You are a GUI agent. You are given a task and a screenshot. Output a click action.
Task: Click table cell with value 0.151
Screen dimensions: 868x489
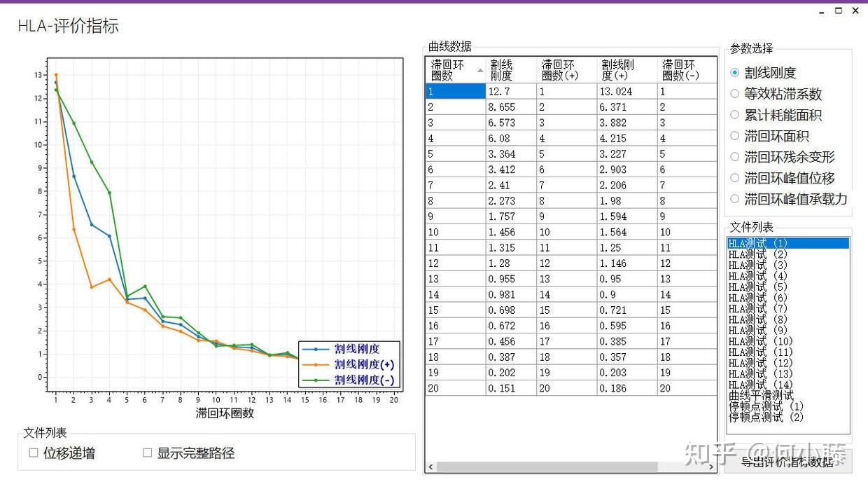(511, 388)
